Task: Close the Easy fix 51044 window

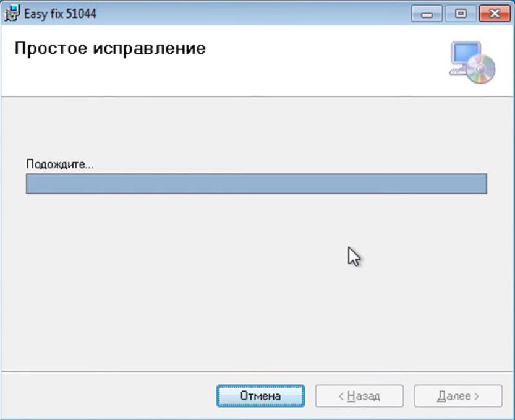Action: 495,14
